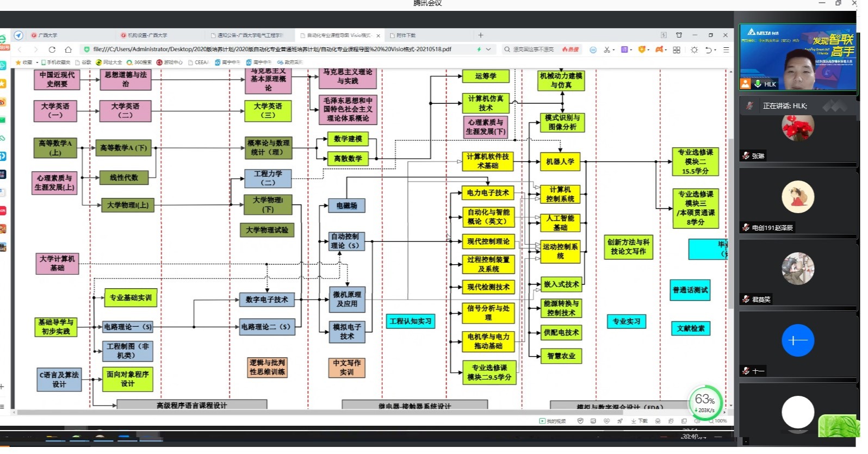Go to the browser home page icon
This screenshot has width=868, height=454.
[x=69, y=49]
